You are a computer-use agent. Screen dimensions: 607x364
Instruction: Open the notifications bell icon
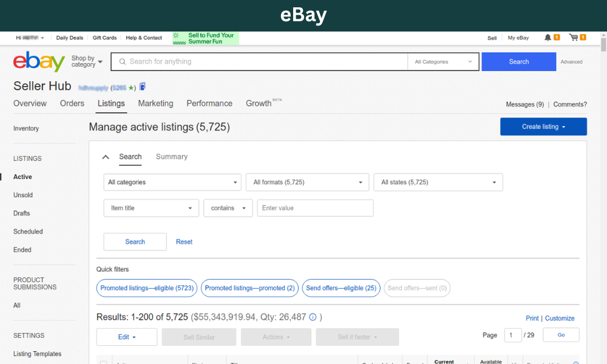[x=548, y=38]
